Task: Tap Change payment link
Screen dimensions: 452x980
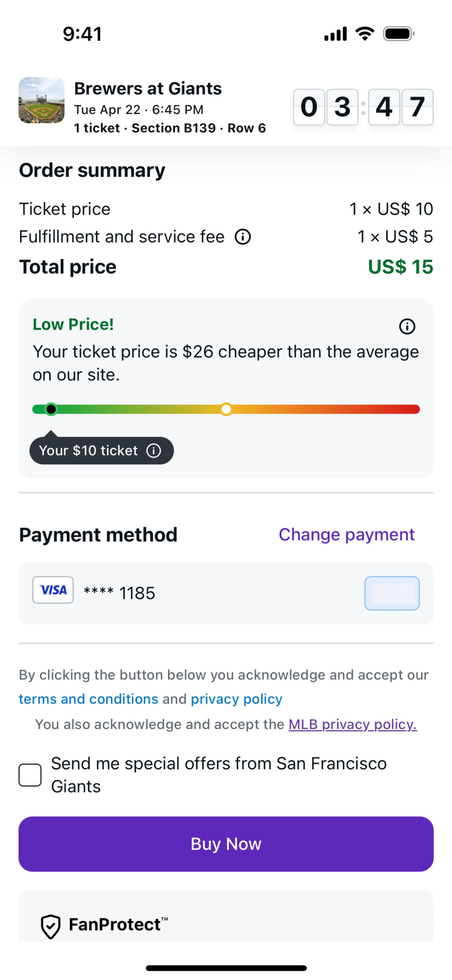Action: [346, 535]
